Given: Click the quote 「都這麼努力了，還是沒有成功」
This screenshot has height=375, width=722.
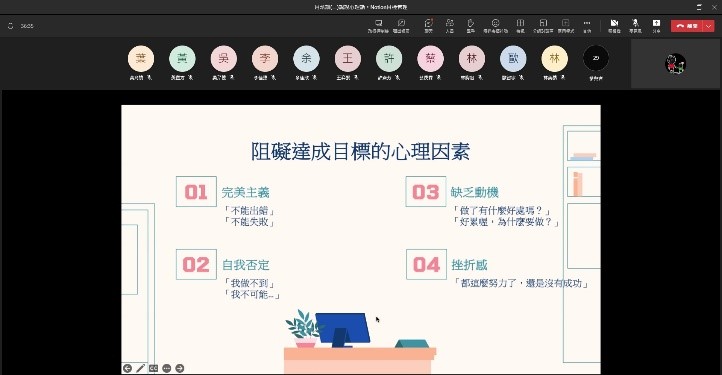Looking at the screenshot, I should point(521,283).
